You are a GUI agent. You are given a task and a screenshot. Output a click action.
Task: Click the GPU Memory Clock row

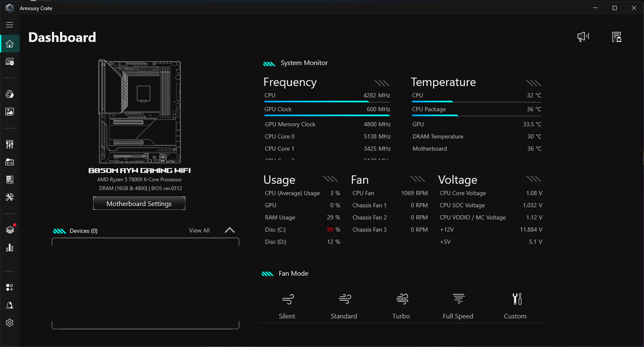328,124
